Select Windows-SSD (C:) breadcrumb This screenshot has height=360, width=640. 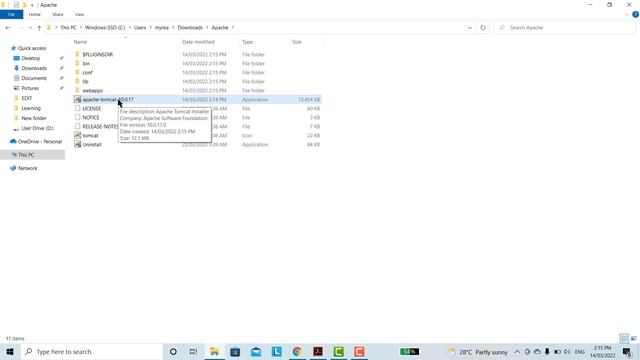(105, 28)
